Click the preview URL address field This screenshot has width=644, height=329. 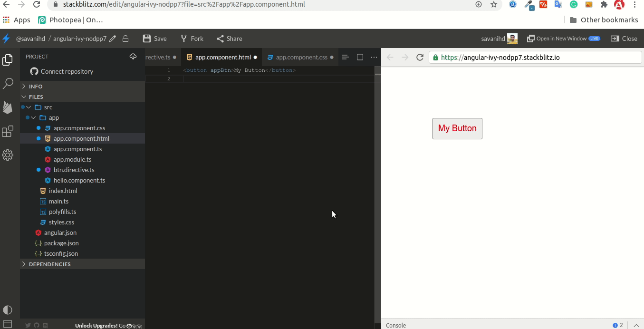pos(537,58)
